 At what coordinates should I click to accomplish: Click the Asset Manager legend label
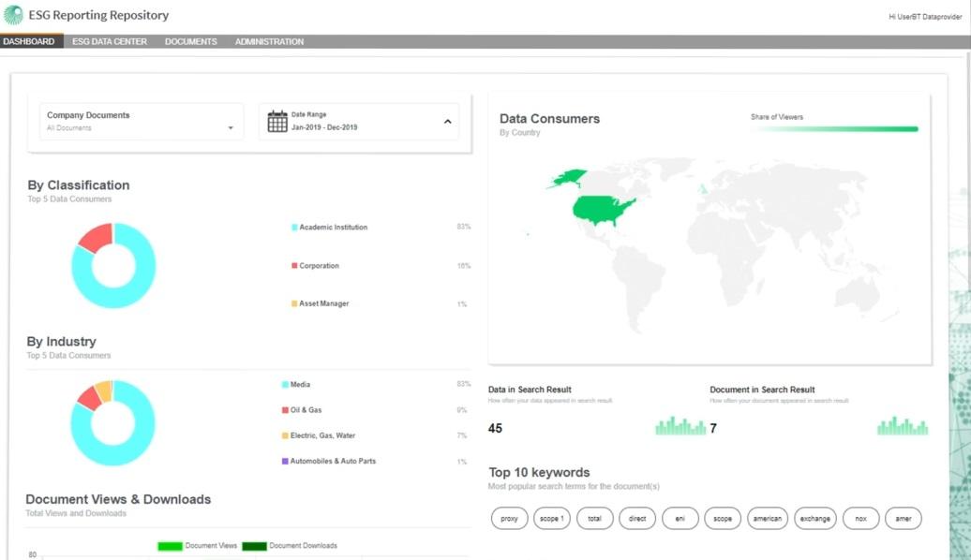[x=324, y=303]
